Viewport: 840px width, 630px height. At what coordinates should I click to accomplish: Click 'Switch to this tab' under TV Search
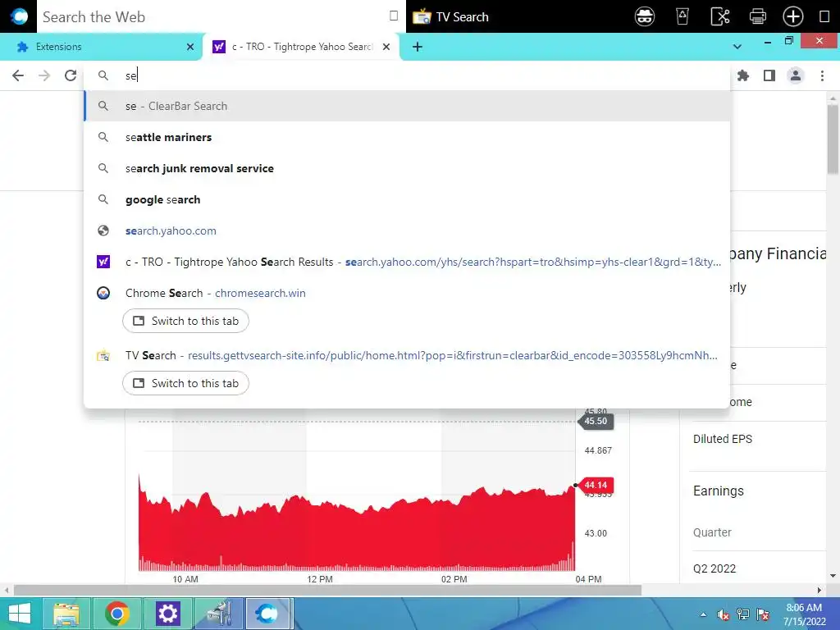(x=185, y=383)
